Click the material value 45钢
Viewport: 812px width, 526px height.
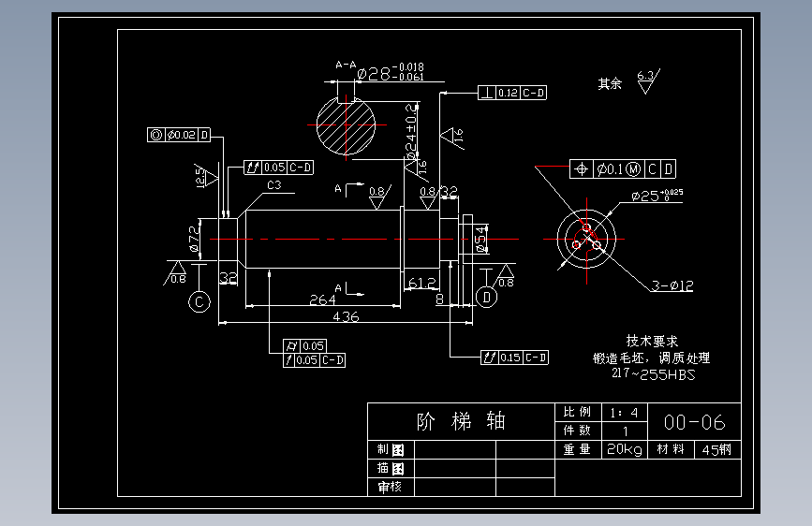coord(716,449)
